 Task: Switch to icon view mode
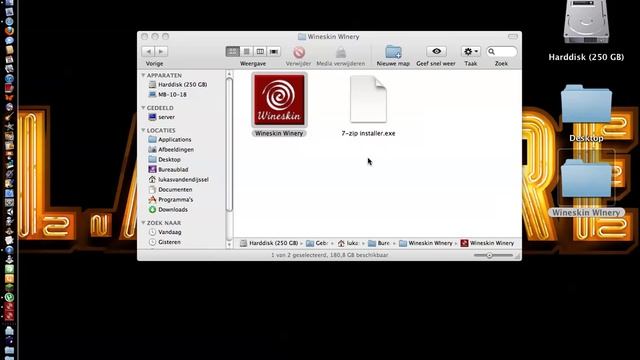pos(233,51)
